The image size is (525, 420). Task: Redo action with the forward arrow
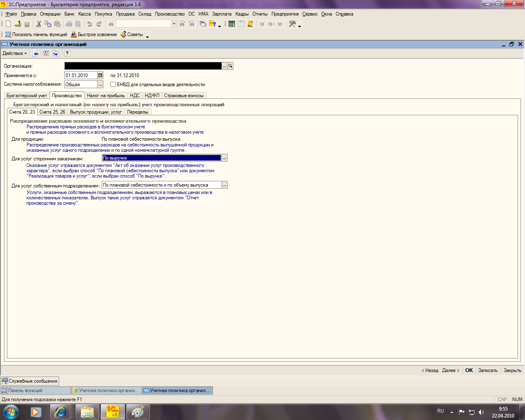coord(99,24)
